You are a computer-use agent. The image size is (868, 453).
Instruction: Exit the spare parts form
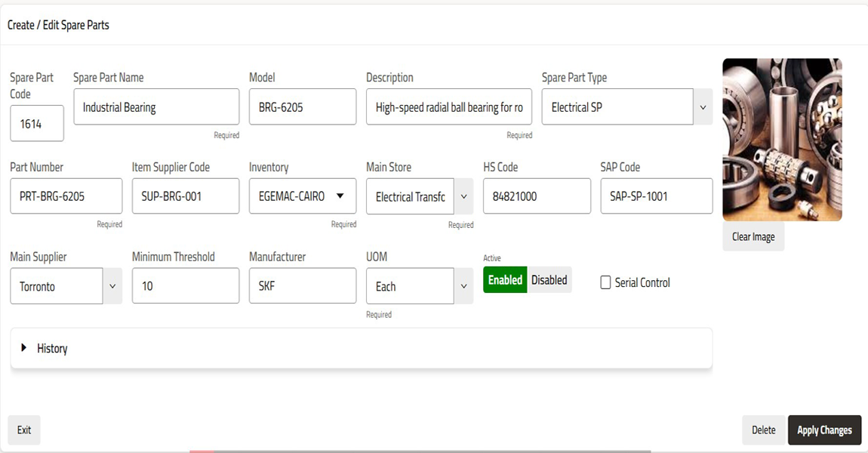point(24,430)
